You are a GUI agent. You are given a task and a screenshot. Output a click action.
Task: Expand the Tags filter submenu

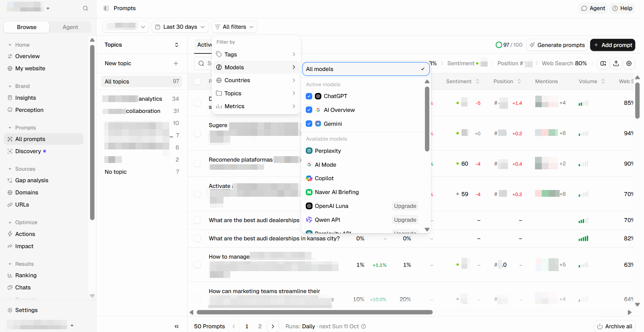256,55
